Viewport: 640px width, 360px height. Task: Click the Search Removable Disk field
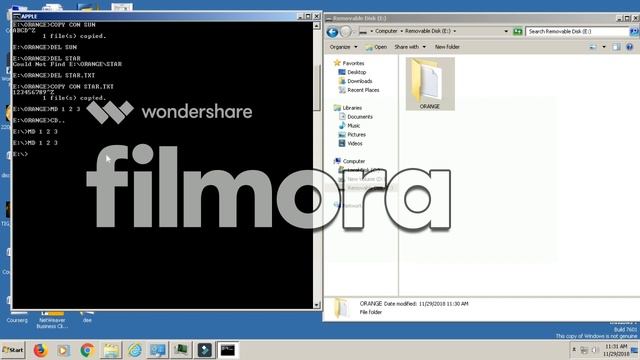coord(577,31)
